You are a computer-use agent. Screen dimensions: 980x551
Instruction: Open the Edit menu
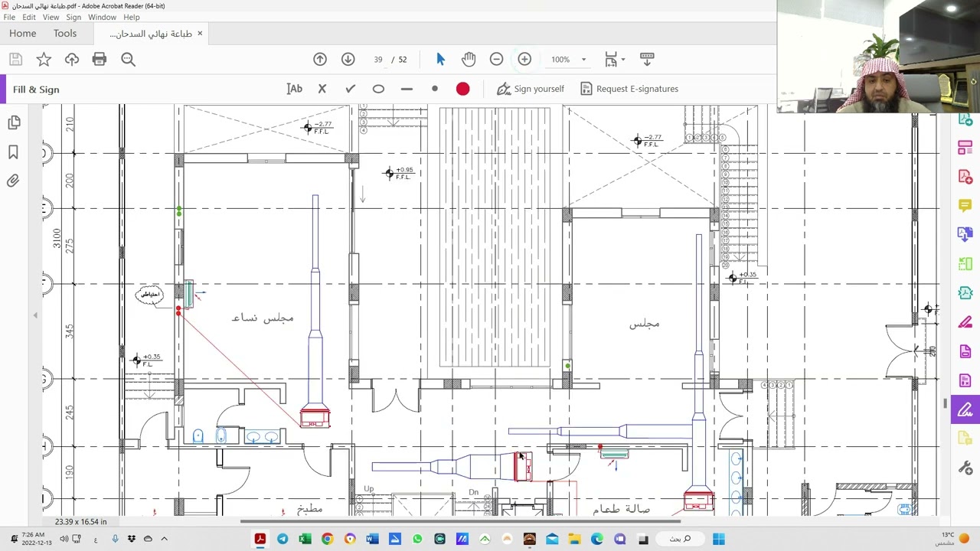point(28,17)
